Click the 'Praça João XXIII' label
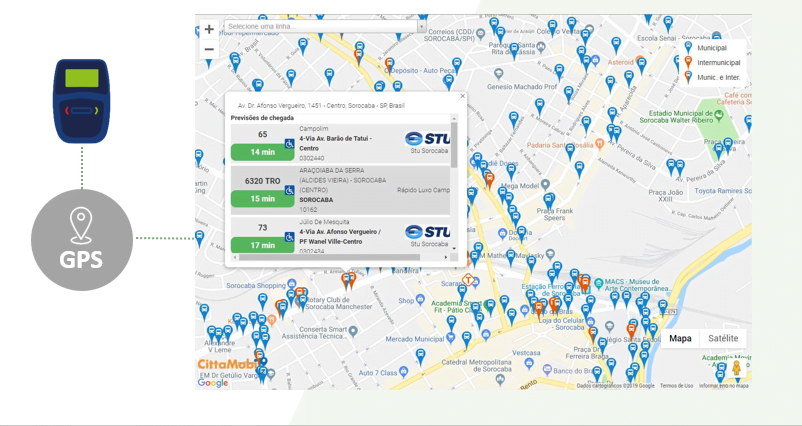The width and height of the screenshot is (802, 426). [665, 195]
